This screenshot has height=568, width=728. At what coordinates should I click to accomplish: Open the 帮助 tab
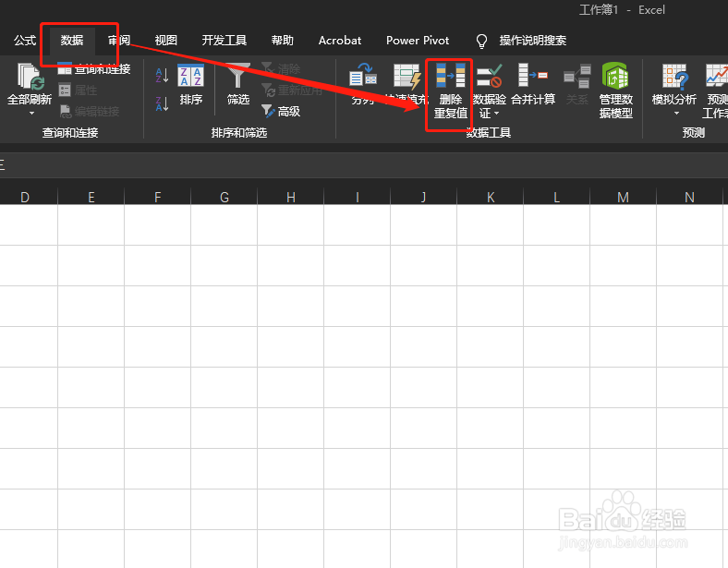point(283,41)
